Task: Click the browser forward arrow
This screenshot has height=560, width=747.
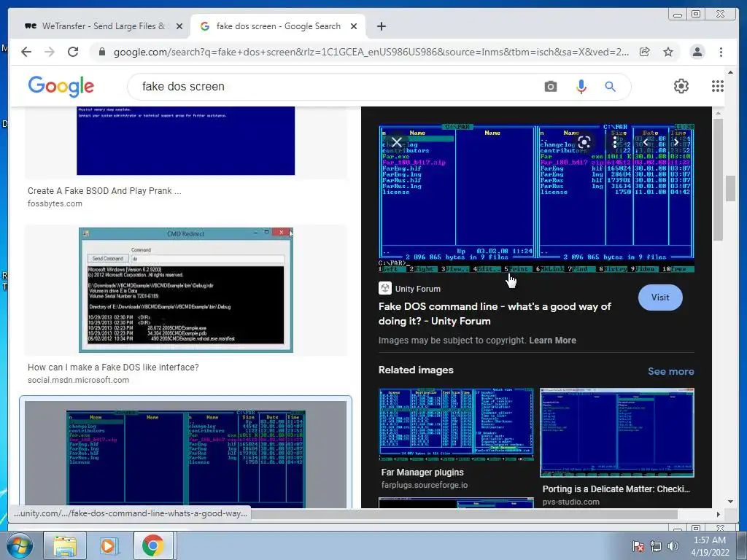Action: [50, 52]
